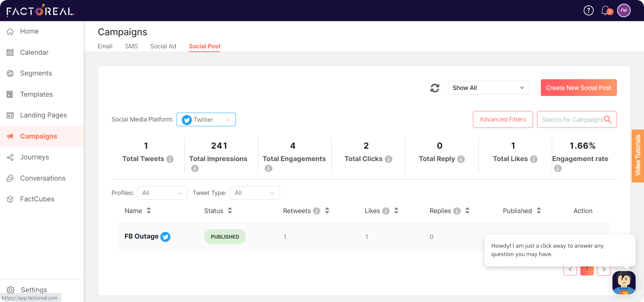Click the Total Clicks info icon

point(388,159)
